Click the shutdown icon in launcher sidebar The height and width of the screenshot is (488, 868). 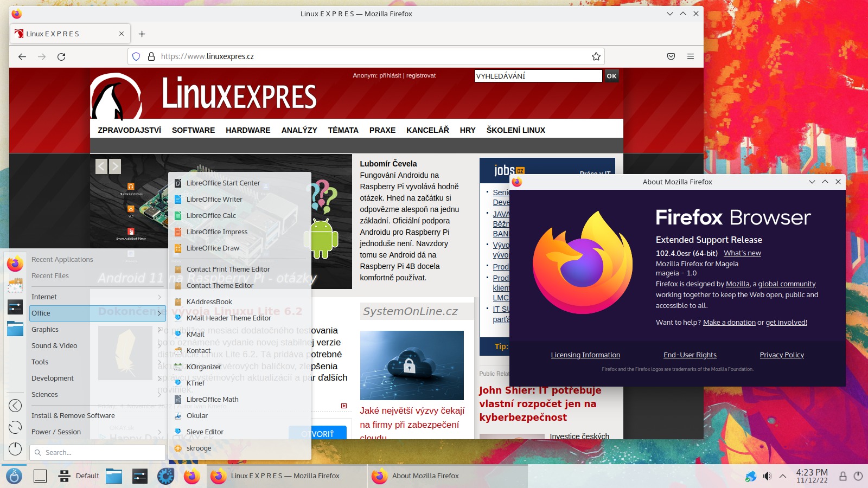15,449
